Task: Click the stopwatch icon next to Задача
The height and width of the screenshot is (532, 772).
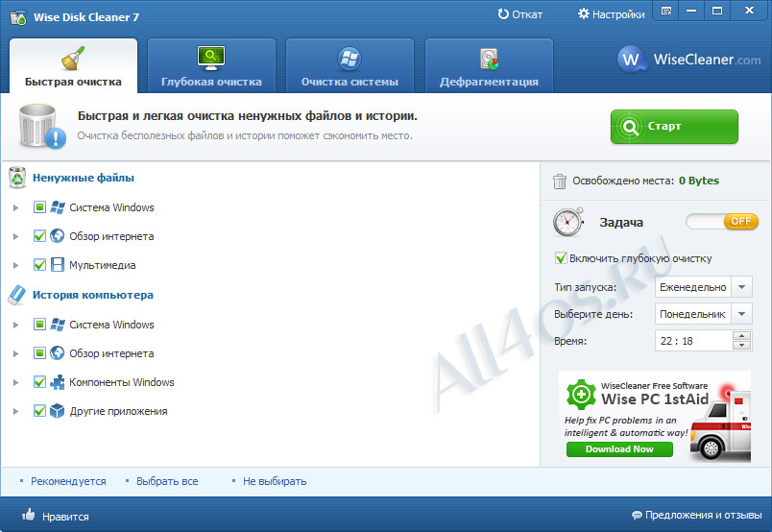Action: (568, 222)
